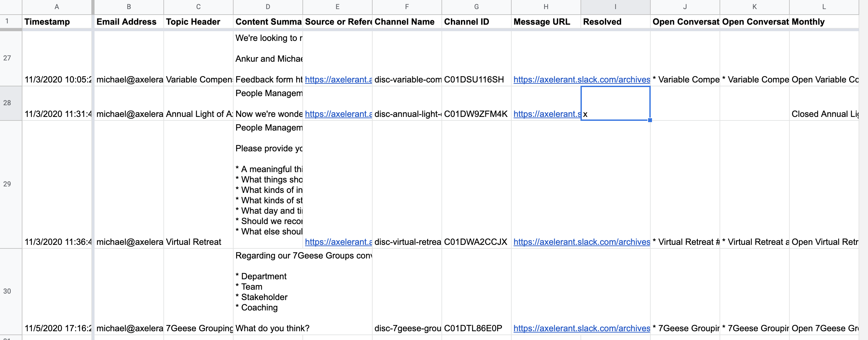
Task: Click the Message URL header cell
Action: click(546, 21)
